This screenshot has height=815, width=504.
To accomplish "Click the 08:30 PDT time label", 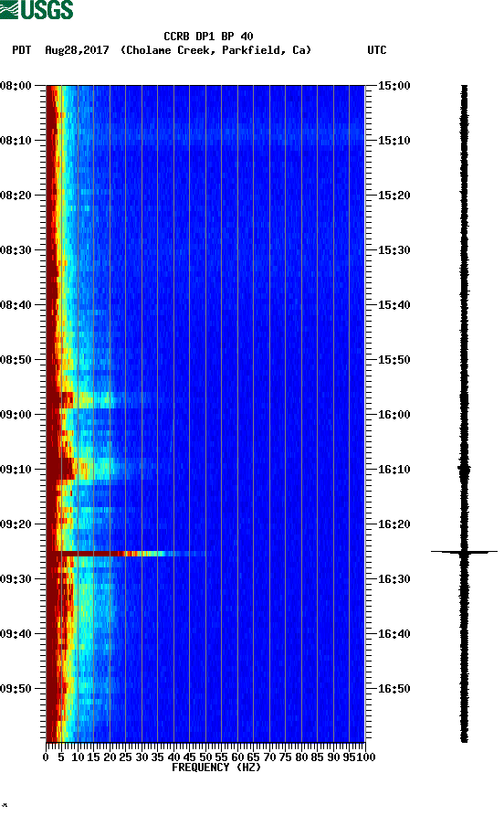I will click(16, 250).
